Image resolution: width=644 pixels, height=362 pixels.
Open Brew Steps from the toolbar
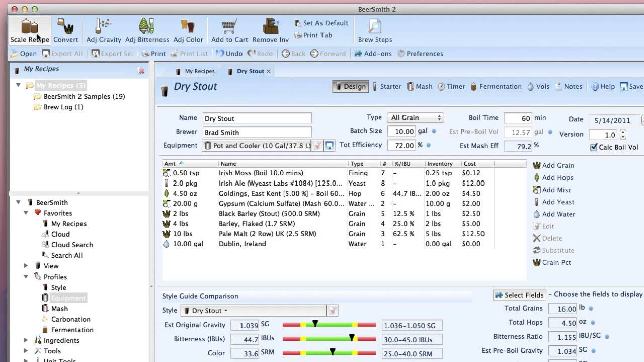[375, 30]
